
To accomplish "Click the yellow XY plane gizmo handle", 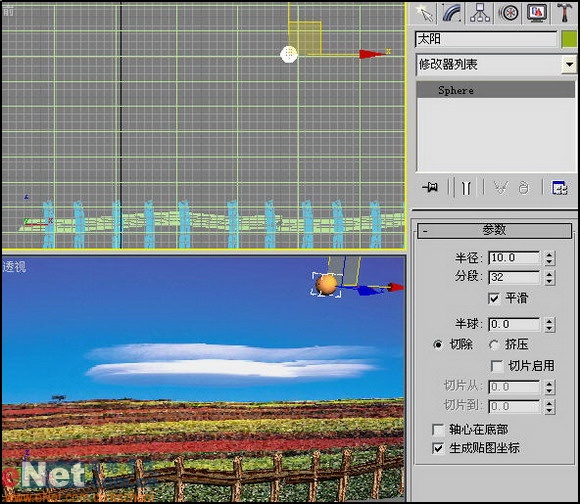I will pos(305,38).
